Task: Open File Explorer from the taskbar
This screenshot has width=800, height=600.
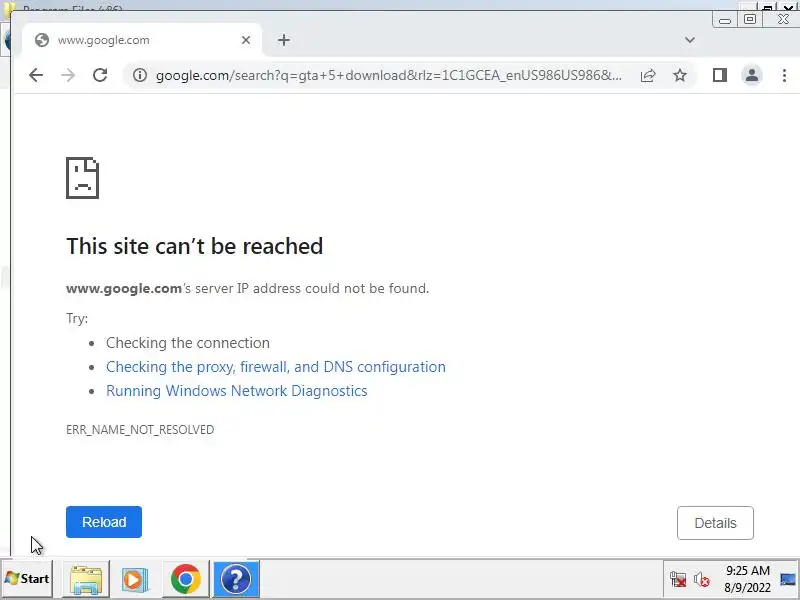Action: point(86,579)
